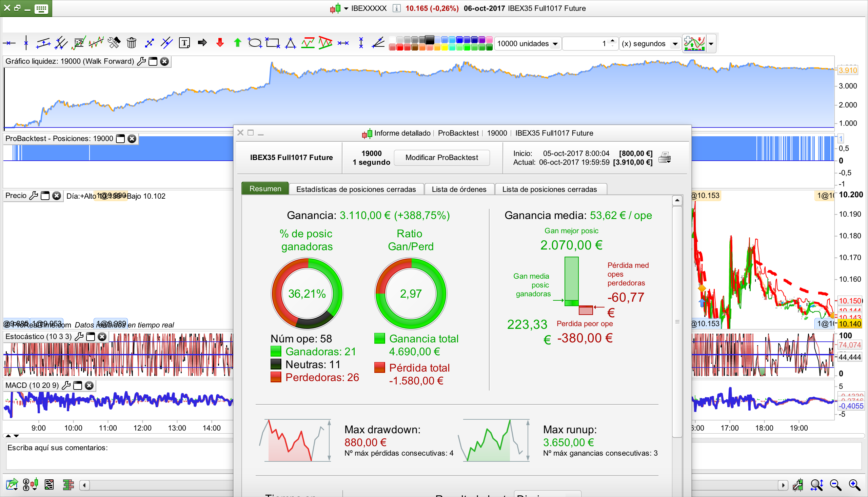The height and width of the screenshot is (497, 868).
Task: Remove the Estocástico indicator panel
Action: (102, 337)
